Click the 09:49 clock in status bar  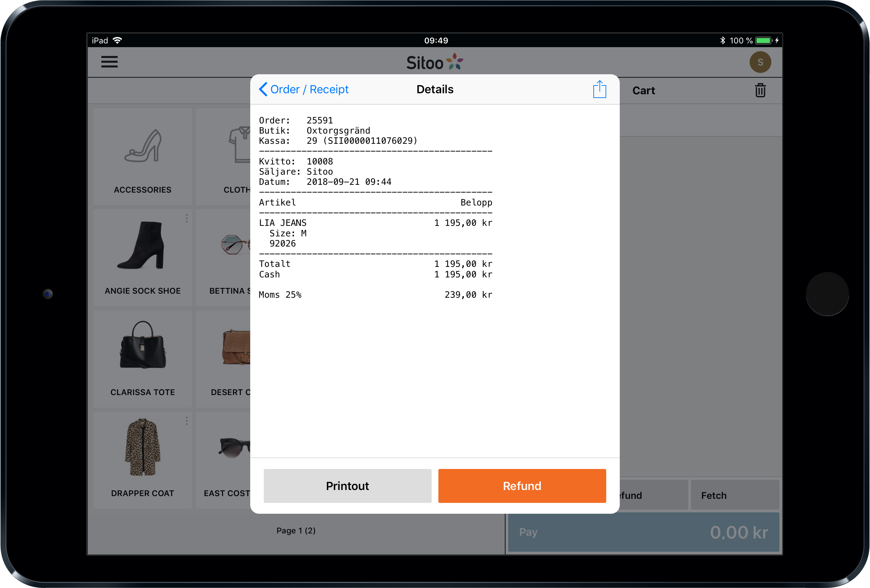436,40
